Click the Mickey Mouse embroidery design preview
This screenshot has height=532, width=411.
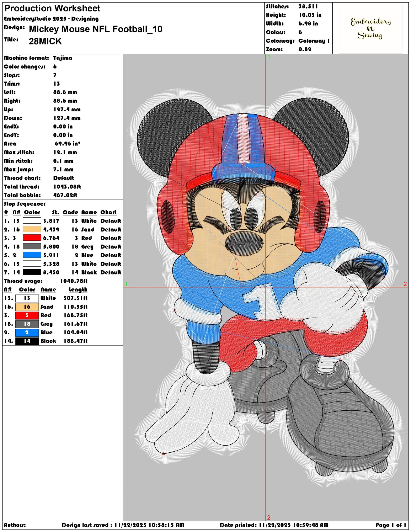coord(266,288)
